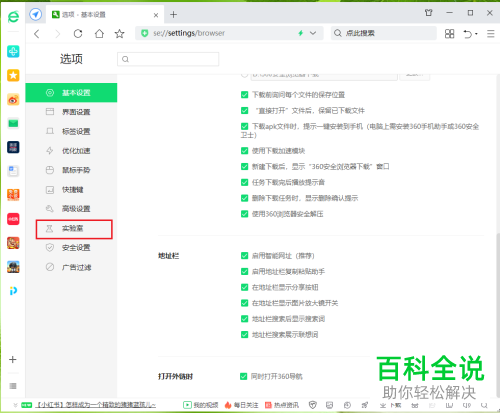This screenshot has width=500, height=413.
Task: Open the red sidebar app icon
Action: point(13,219)
